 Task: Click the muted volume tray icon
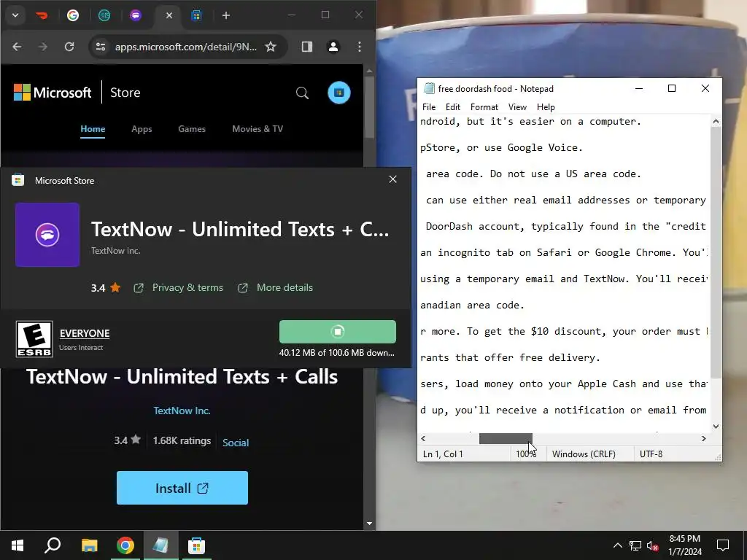click(x=653, y=546)
